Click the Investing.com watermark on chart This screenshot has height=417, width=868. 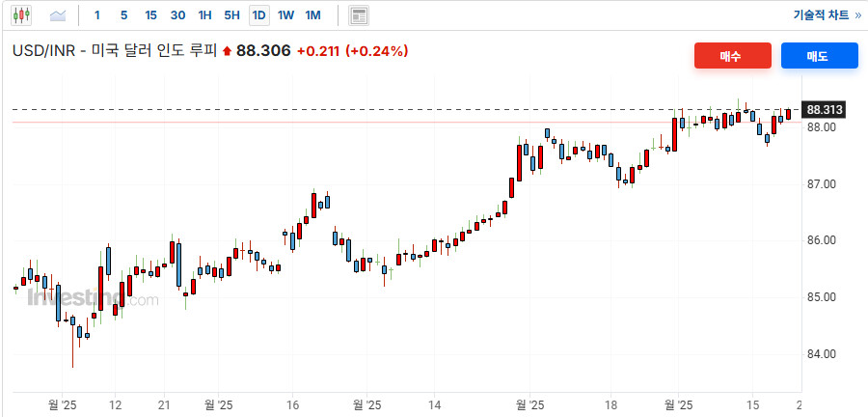click(x=92, y=298)
